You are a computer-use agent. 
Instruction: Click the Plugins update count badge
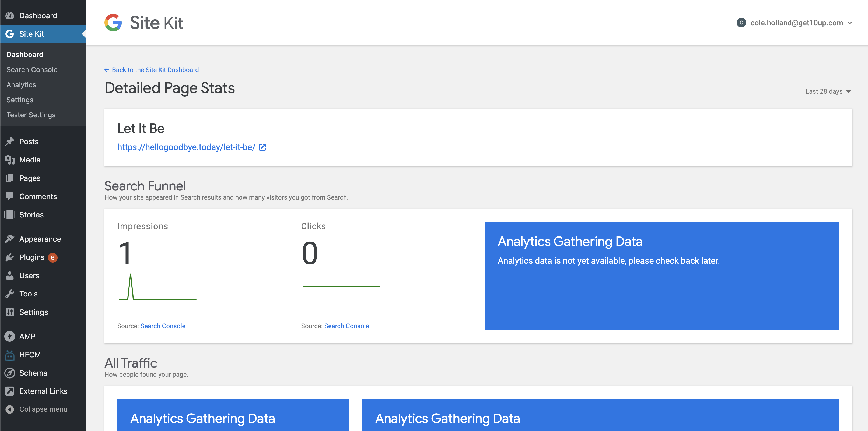point(52,257)
